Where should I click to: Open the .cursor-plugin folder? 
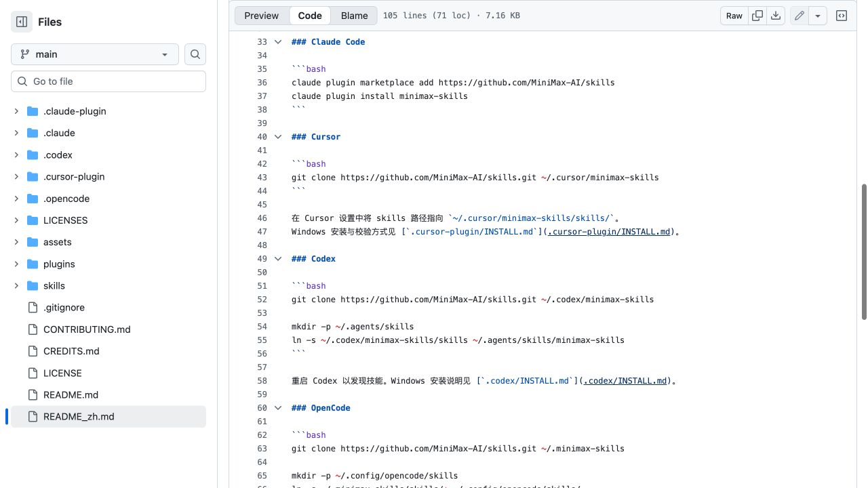point(74,176)
